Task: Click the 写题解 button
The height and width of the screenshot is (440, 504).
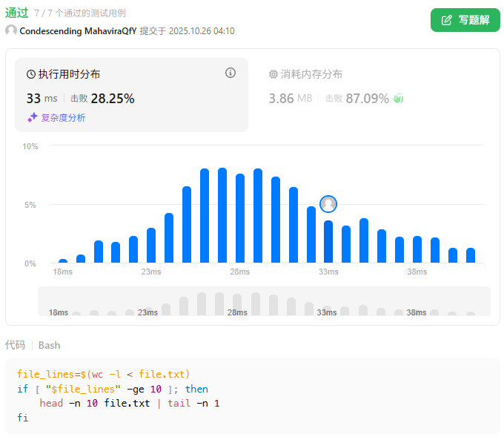Action: pos(465,20)
